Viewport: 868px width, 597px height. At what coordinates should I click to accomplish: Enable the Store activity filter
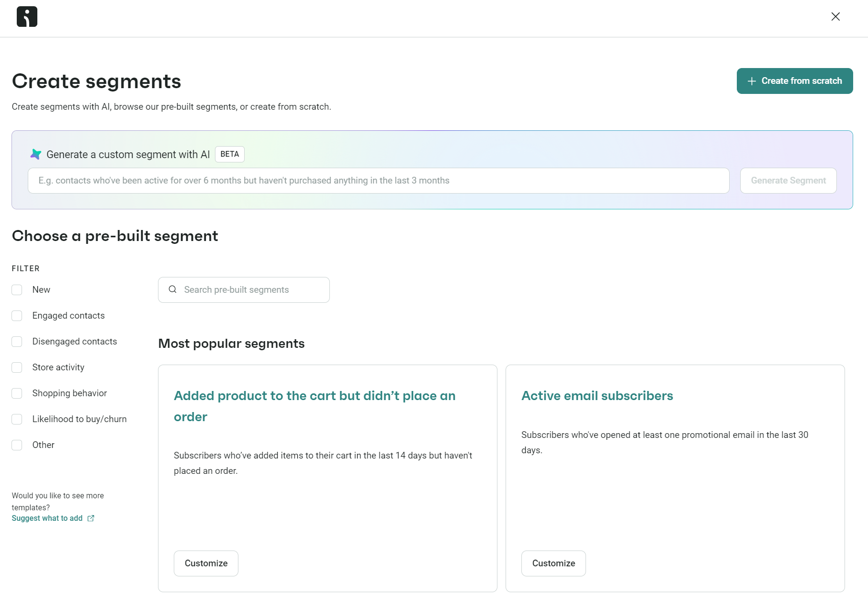(17, 367)
